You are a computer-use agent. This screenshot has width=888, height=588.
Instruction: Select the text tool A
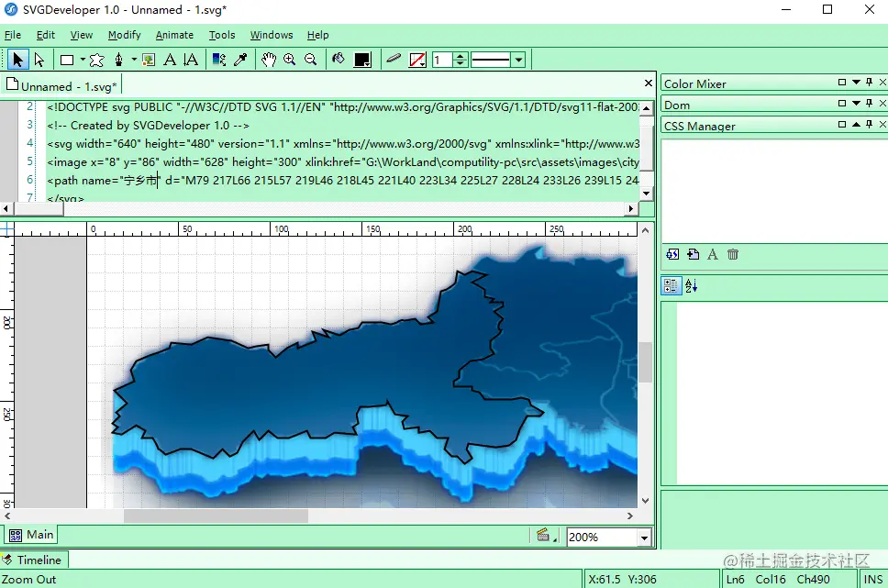tap(170, 60)
